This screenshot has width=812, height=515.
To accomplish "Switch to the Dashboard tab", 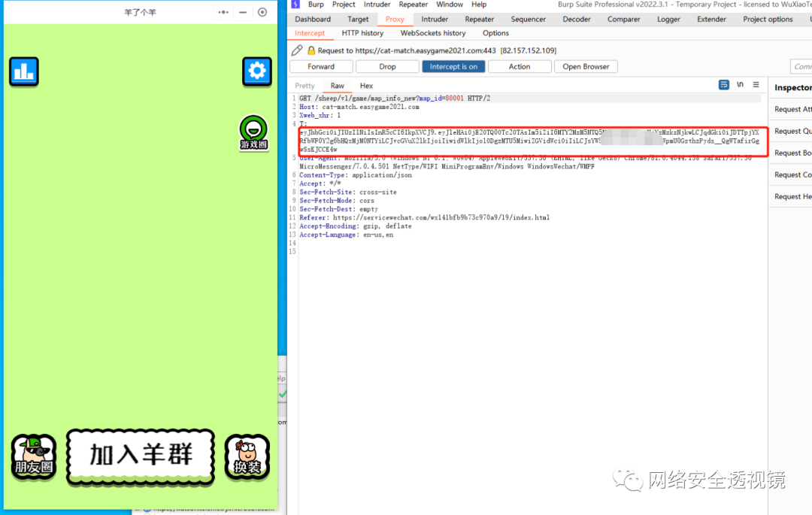I will point(313,19).
